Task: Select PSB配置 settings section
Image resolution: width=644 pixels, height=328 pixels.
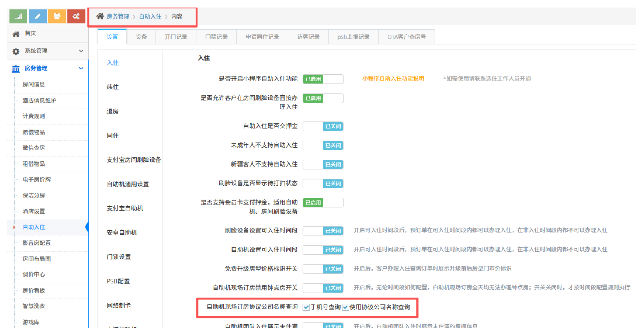Action: click(118, 281)
